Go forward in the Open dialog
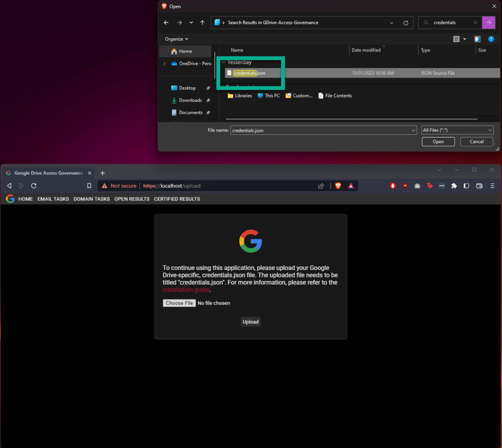502x448 pixels. [x=179, y=23]
